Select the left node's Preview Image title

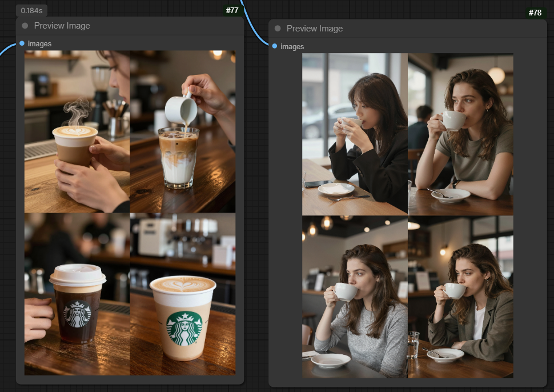(62, 26)
